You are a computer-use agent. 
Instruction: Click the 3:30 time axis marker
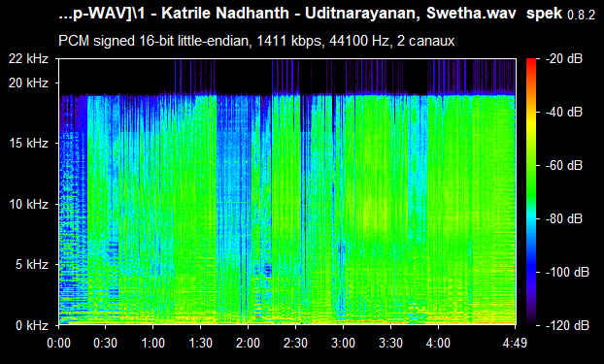390,343
